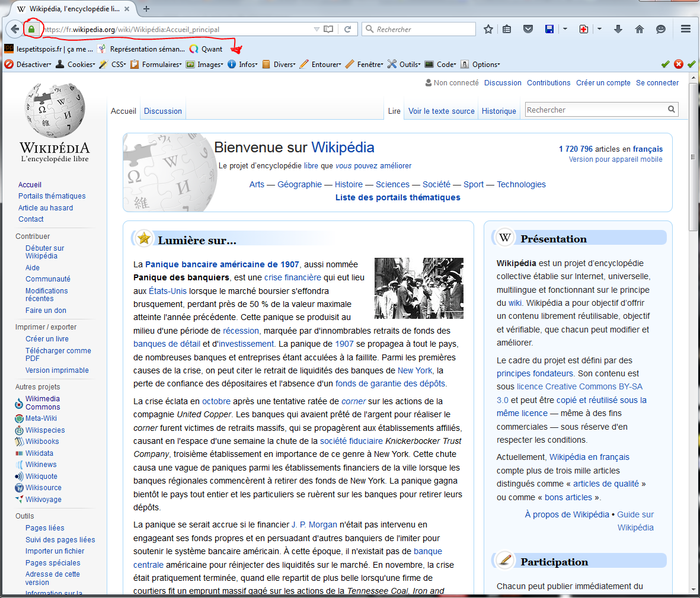The image size is (700, 598).
Task: Click the Wikipedia search magnifier icon
Action: tap(671, 109)
